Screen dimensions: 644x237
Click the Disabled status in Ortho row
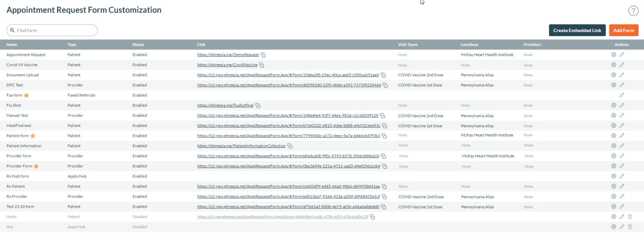pos(140,217)
